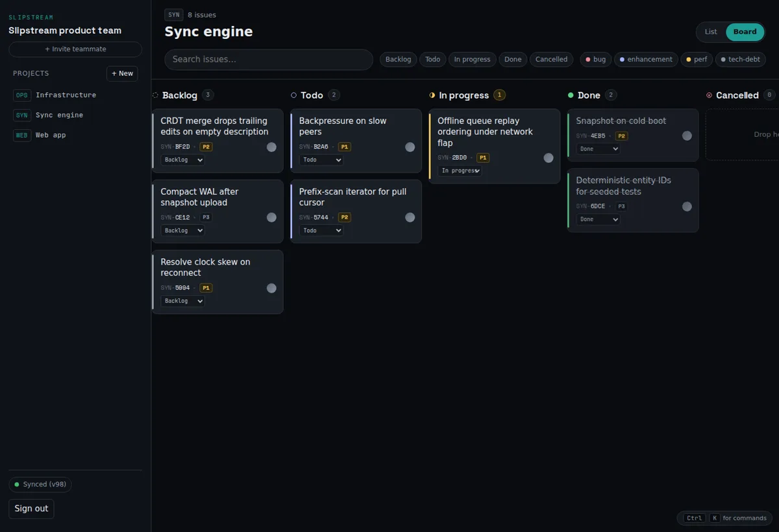Open the Resolve clock skew on reconnect card

pos(217,282)
